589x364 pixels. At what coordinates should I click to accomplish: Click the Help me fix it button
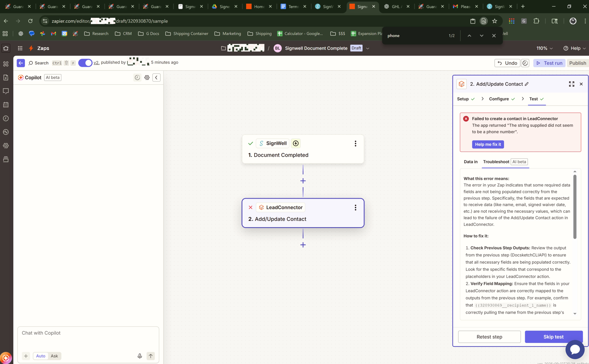coord(488,144)
